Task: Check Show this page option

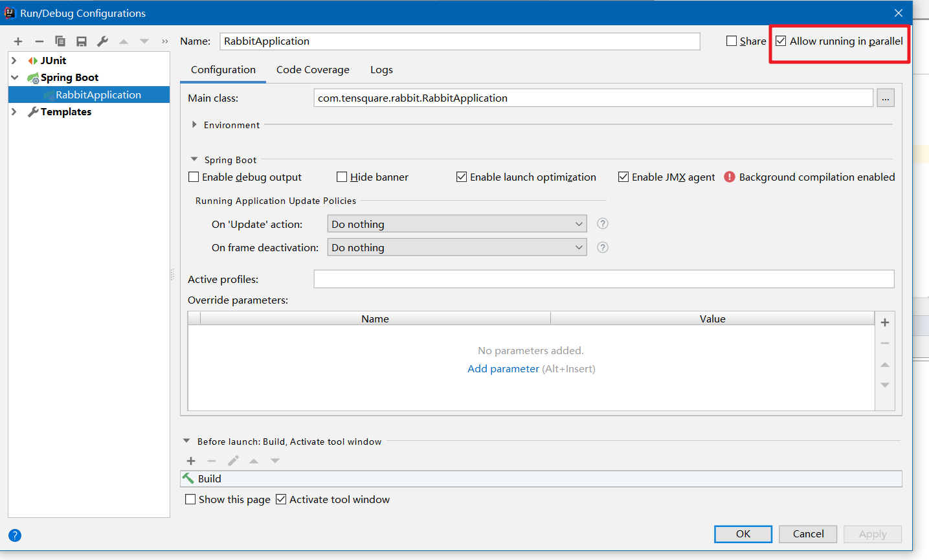Action: click(190, 499)
